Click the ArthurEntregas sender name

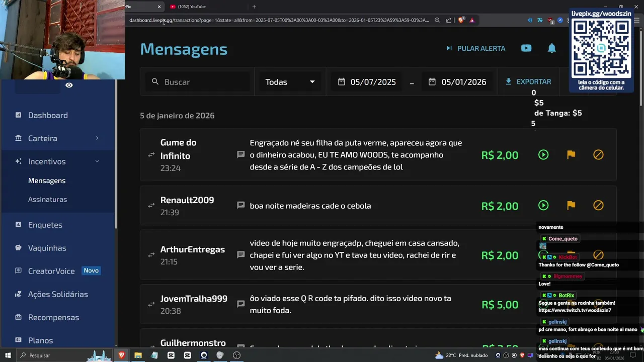coord(192,249)
